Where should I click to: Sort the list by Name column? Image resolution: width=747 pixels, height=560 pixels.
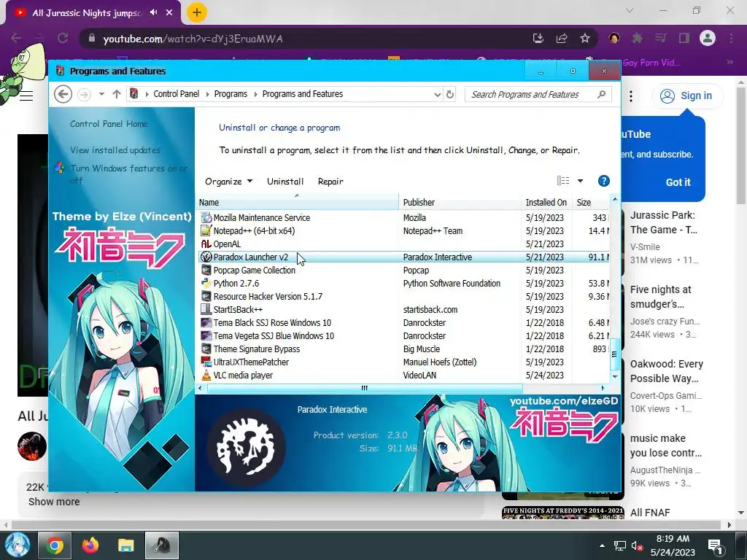[x=298, y=202]
